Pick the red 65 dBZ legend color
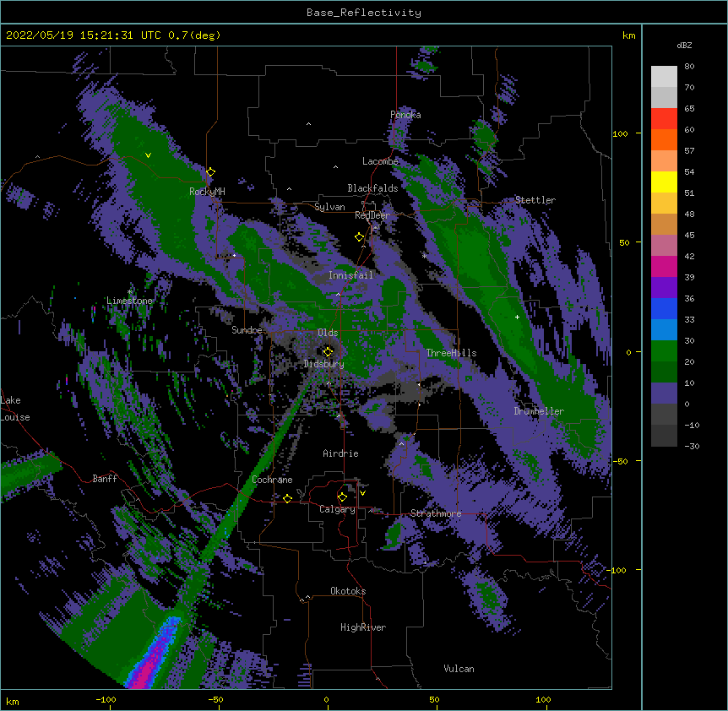728x711 pixels. point(664,118)
